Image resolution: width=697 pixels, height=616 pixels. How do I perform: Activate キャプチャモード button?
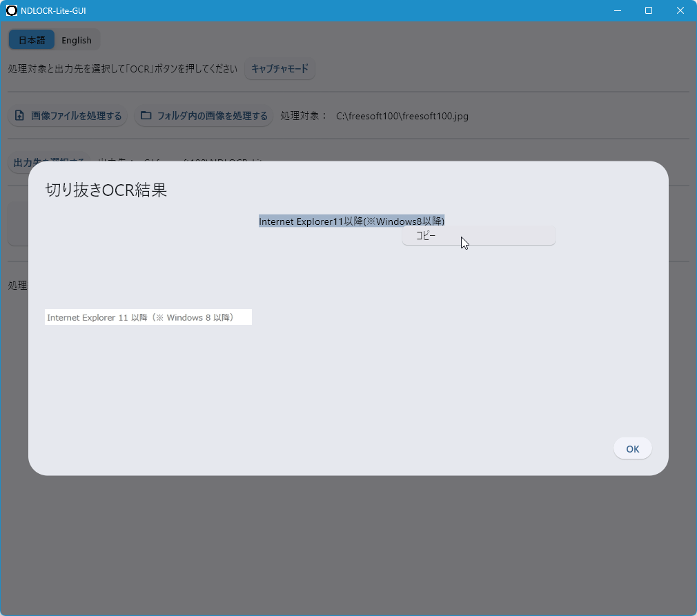(279, 69)
